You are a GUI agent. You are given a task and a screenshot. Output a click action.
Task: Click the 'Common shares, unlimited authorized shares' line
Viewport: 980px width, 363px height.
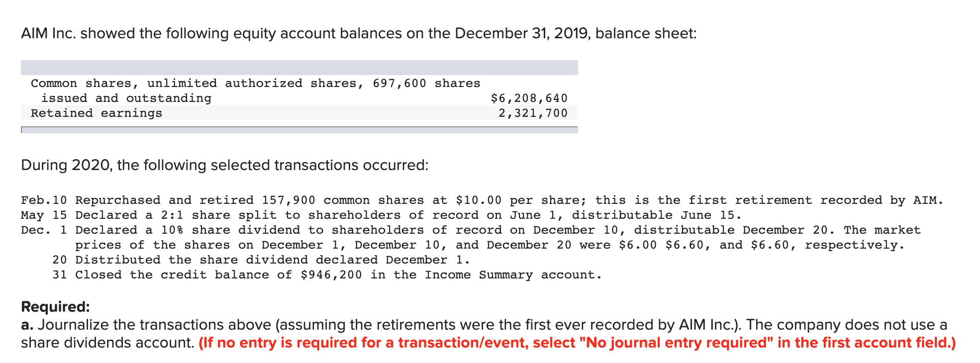(x=256, y=84)
